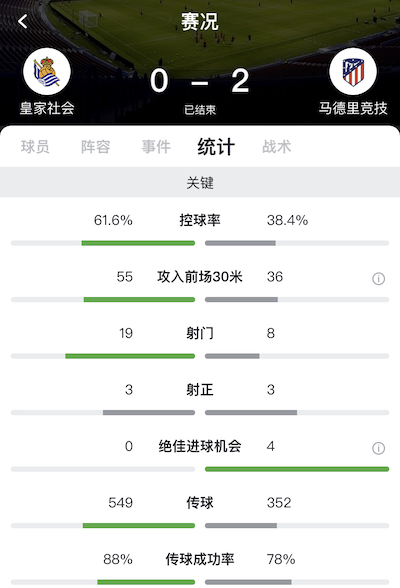This screenshot has height=588, width=400.
Task: Tap the 0 - 2 match score
Action: coord(199,81)
